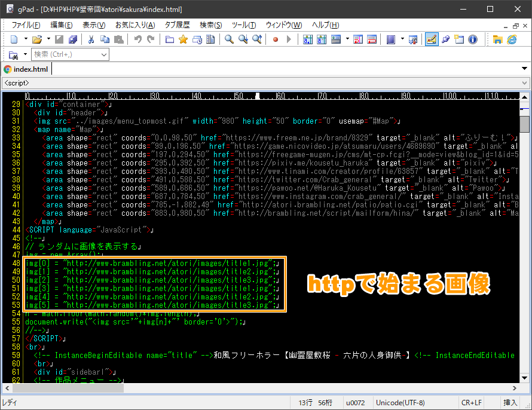Select the index.html tab
The width and height of the screenshot is (532, 410).
26,69
